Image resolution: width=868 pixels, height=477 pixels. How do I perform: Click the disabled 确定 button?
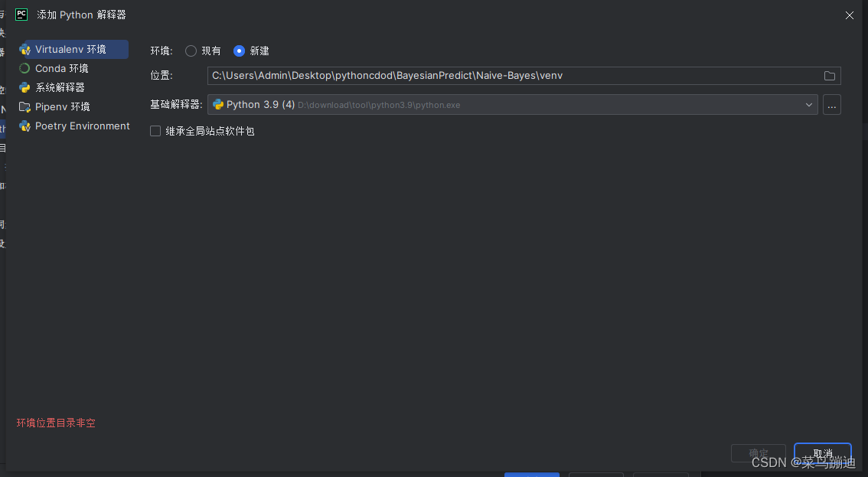point(759,452)
